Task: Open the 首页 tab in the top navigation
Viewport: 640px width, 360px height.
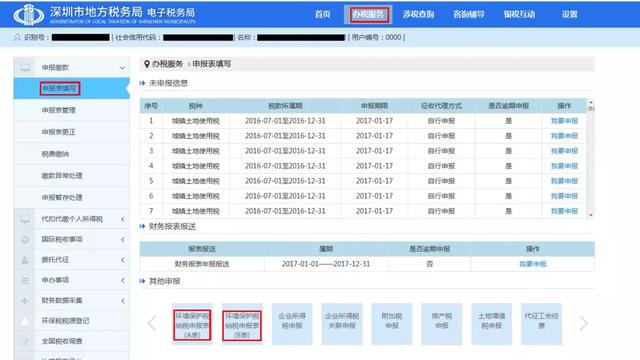Action: pyautogui.click(x=322, y=14)
